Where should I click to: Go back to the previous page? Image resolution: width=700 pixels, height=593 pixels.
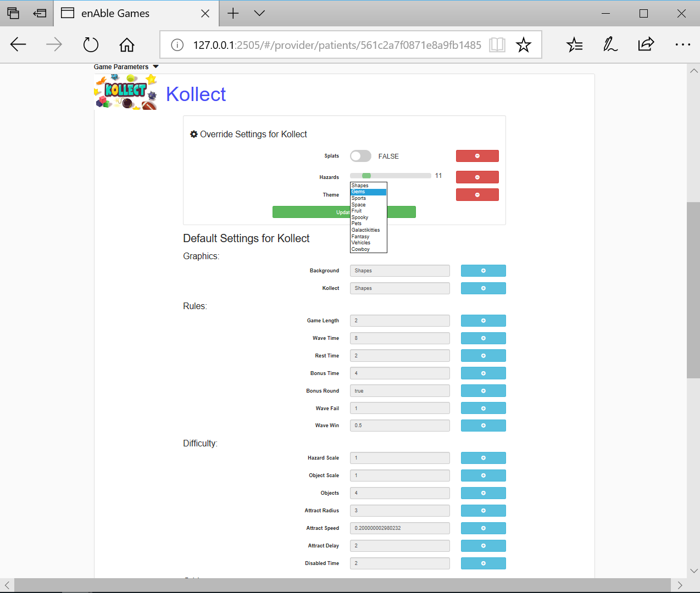coord(18,44)
